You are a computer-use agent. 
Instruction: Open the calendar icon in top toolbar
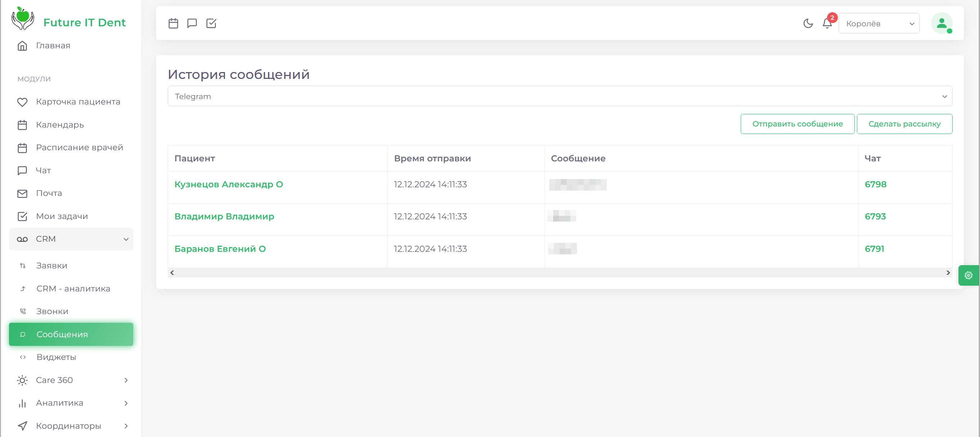point(173,23)
